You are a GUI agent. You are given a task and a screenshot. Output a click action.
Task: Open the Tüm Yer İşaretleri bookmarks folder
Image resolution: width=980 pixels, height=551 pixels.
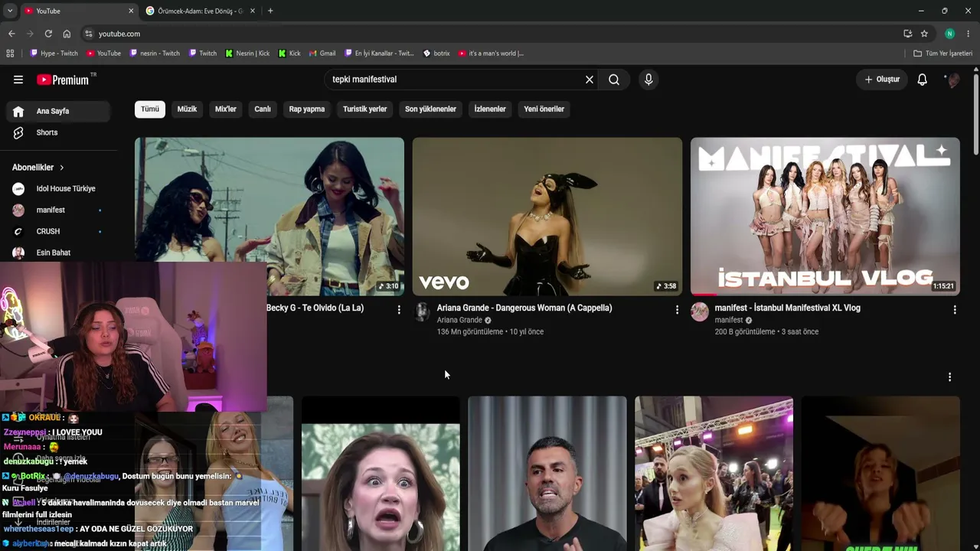pyautogui.click(x=943, y=54)
